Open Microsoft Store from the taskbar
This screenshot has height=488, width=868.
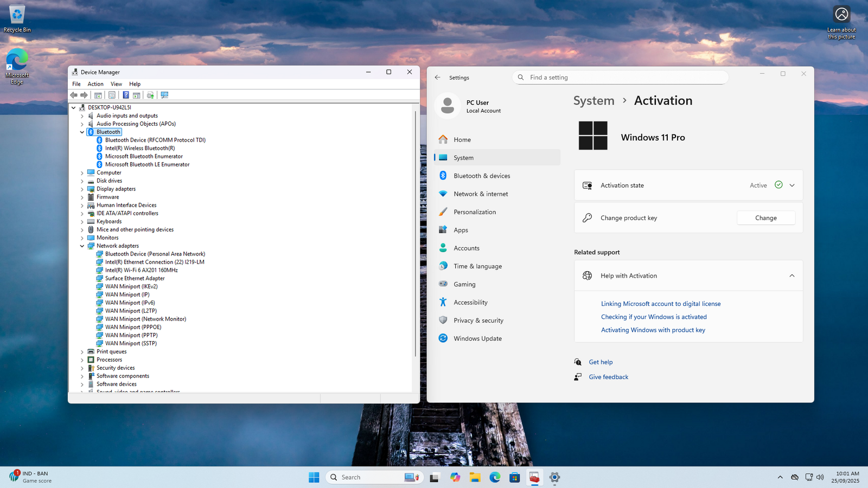[x=514, y=477]
